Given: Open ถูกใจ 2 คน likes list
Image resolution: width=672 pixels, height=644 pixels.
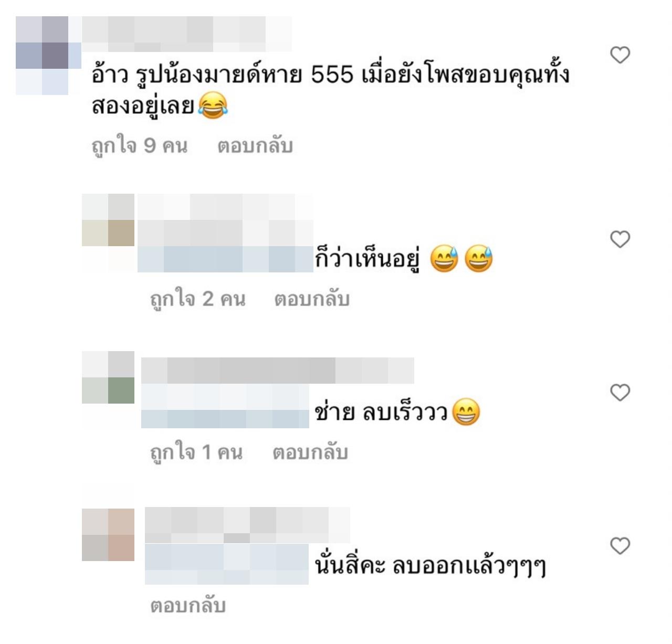Looking at the screenshot, I should pyautogui.click(x=198, y=299).
